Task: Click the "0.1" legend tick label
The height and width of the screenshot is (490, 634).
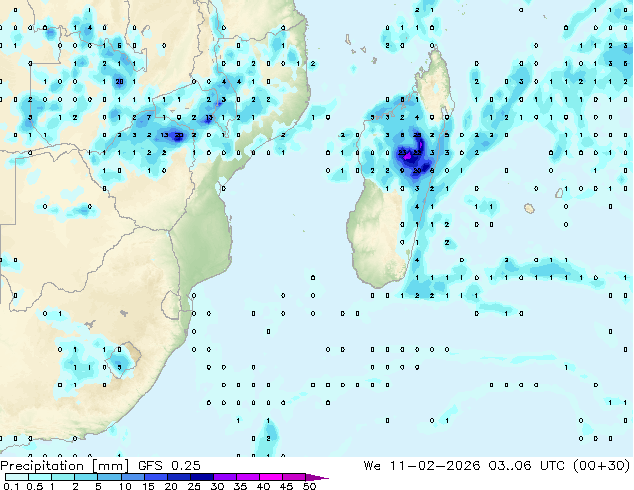Action: click(x=11, y=486)
